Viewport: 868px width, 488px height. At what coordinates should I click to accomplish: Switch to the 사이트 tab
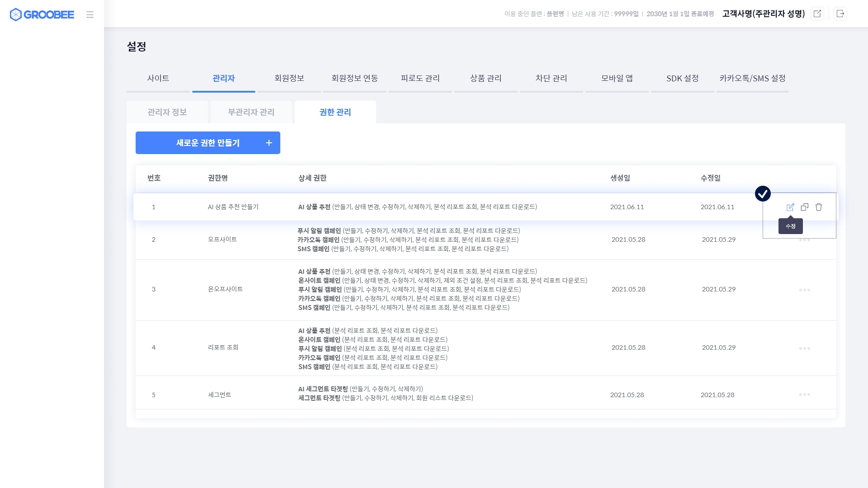tap(158, 78)
